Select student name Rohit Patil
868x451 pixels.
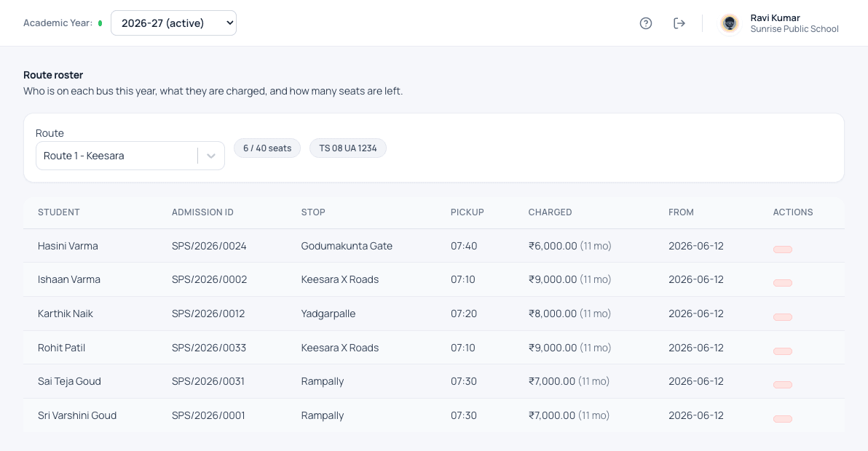click(61, 348)
